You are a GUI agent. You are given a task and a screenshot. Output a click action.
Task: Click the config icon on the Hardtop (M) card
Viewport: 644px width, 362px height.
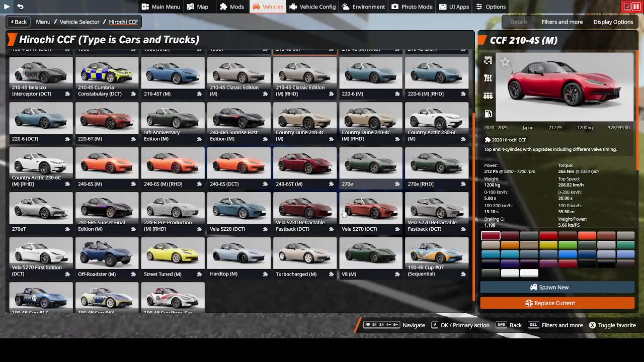[265, 274]
